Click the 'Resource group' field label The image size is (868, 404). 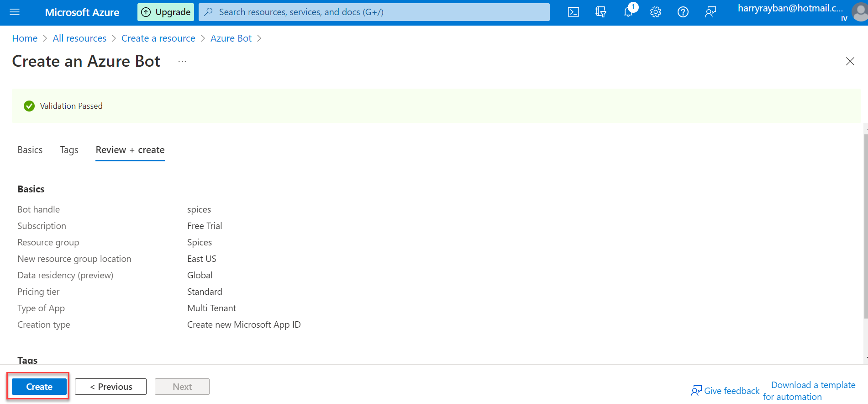pos(48,242)
